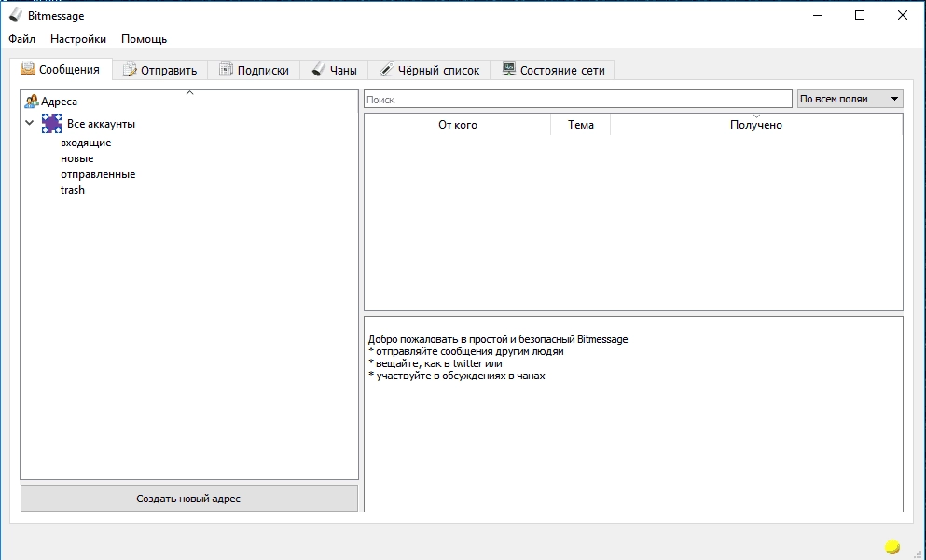Viewport: 926px width, 560px height.
Task: Open the Настройки menu
Action: pos(78,39)
